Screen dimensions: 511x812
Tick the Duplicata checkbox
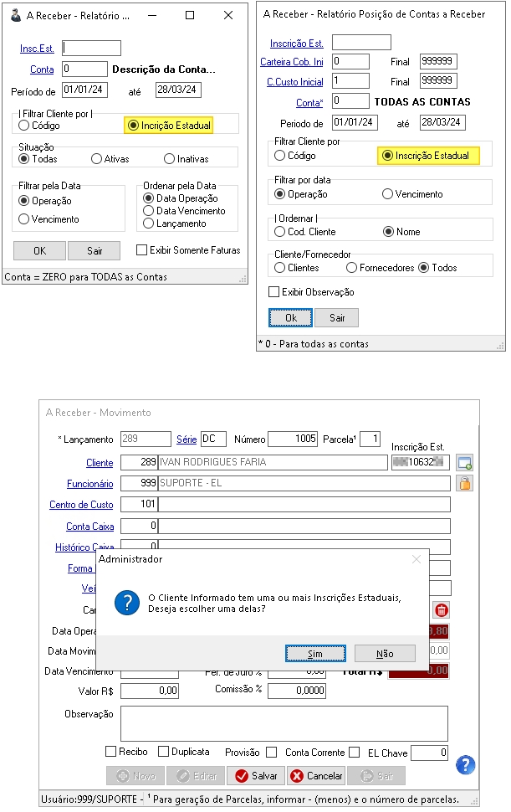tap(163, 752)
